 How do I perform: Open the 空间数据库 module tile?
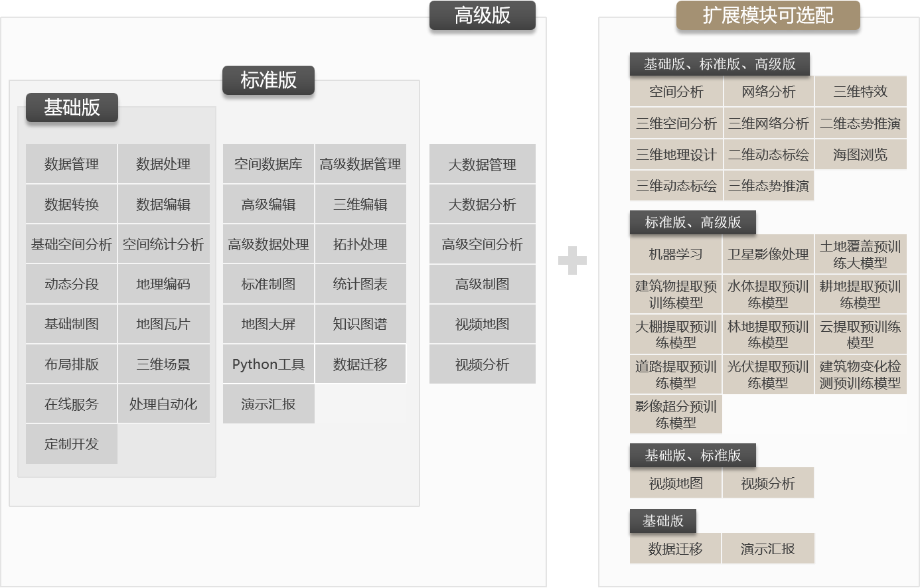(x=268, y=164)
